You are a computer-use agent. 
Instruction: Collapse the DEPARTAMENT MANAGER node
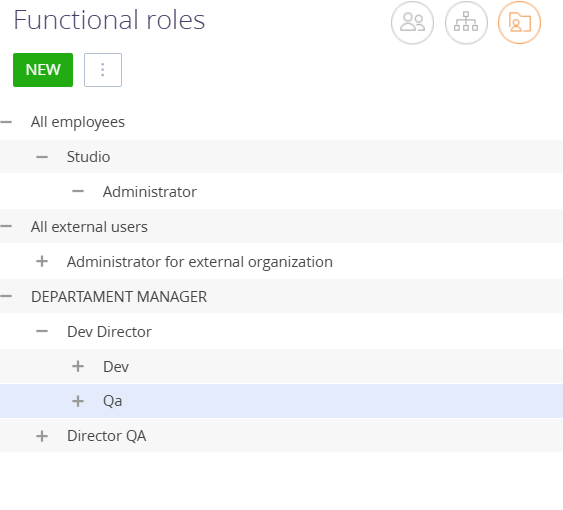point(6,296)
